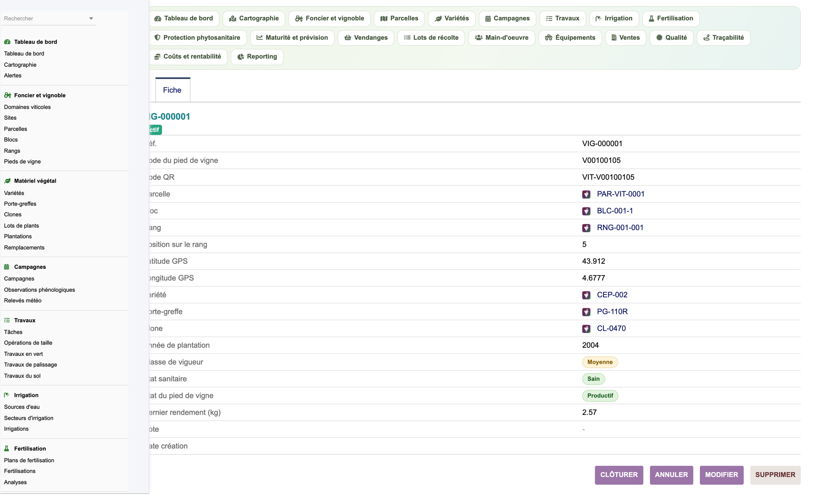Click the calendar icon of Campagnes tab
Image resolution: width=815 pixels, height=504 pixels.
488,19
